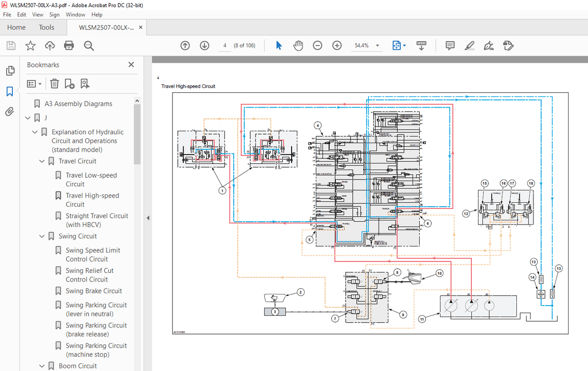This screenshot has width=588, height=371.
Task: Share the PDF using the cloud icon
Action: click(49, 45)
